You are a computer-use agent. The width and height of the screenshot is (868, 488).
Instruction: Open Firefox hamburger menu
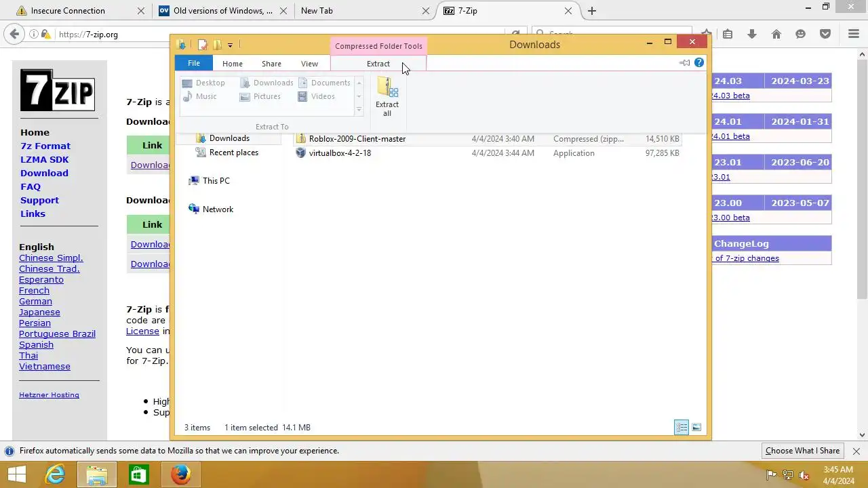tap(854, 34)
